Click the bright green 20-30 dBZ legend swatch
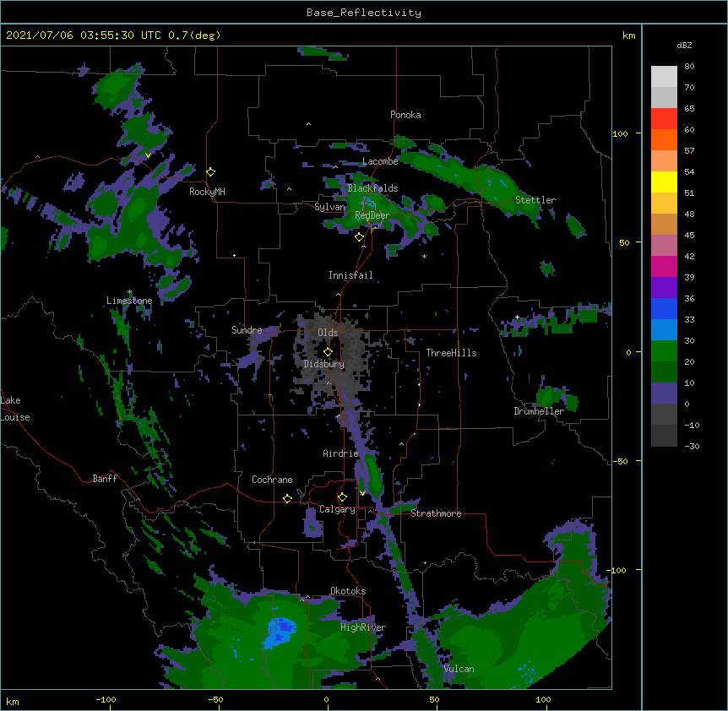This screenshot has height=711, width=728. point(664,351)
